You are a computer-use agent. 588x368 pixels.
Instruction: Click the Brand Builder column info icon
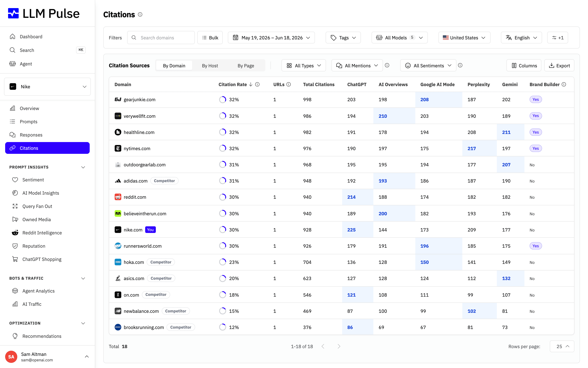pyautogui.click(x=564, y=84)
